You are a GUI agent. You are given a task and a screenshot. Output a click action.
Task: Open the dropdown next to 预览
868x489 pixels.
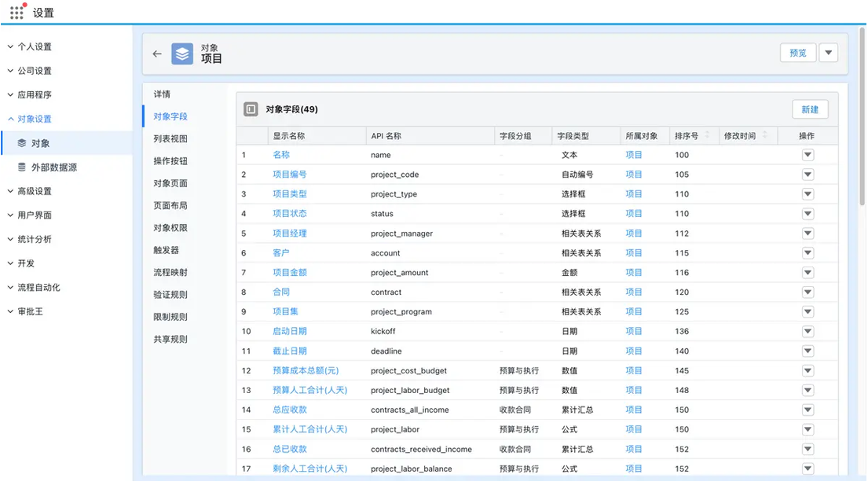[828, 53]
